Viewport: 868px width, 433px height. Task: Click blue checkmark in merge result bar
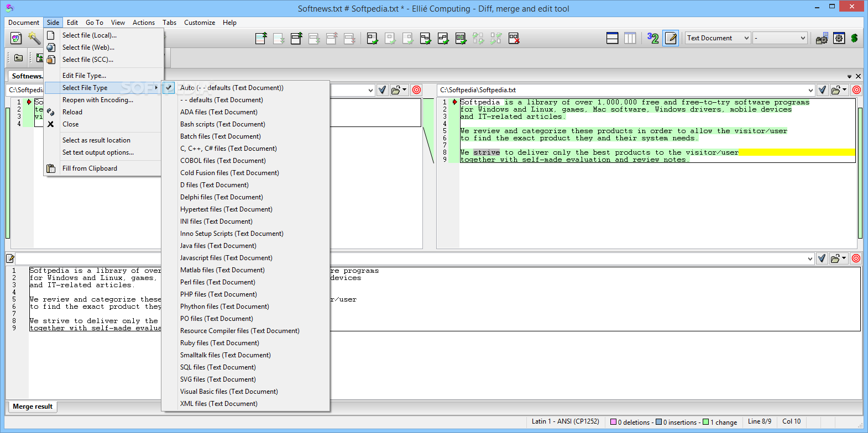(x=822, y=258)
